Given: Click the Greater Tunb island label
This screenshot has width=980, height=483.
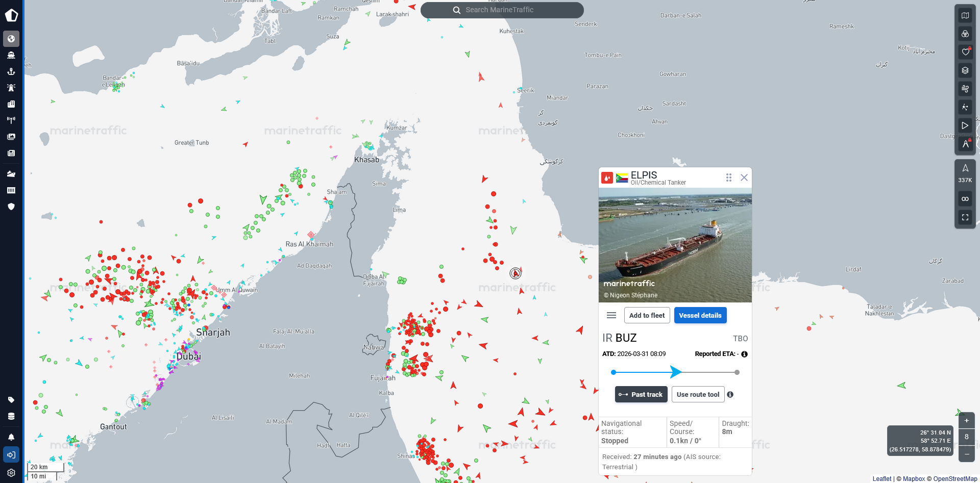Looking at the screenshot, I should click(x=191, y=143).
